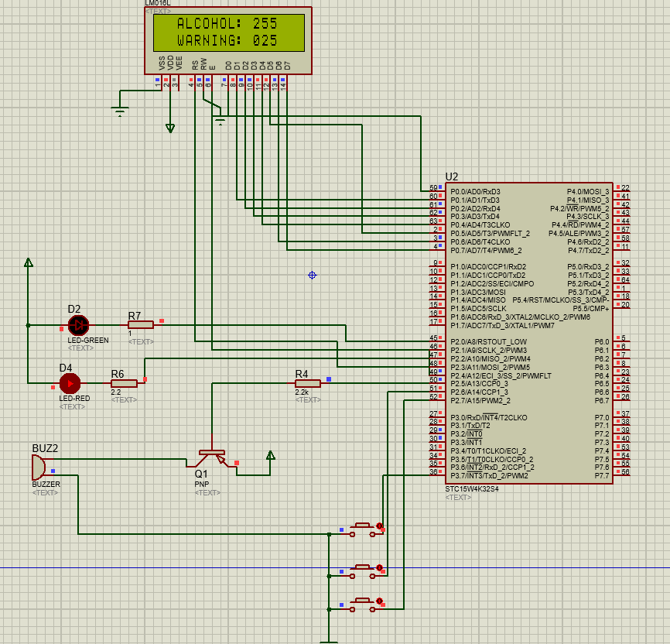Click the 'ALCOHOL: 255' line on the LCD
This screenshot has width=670, height=644.
coord(227,23)
